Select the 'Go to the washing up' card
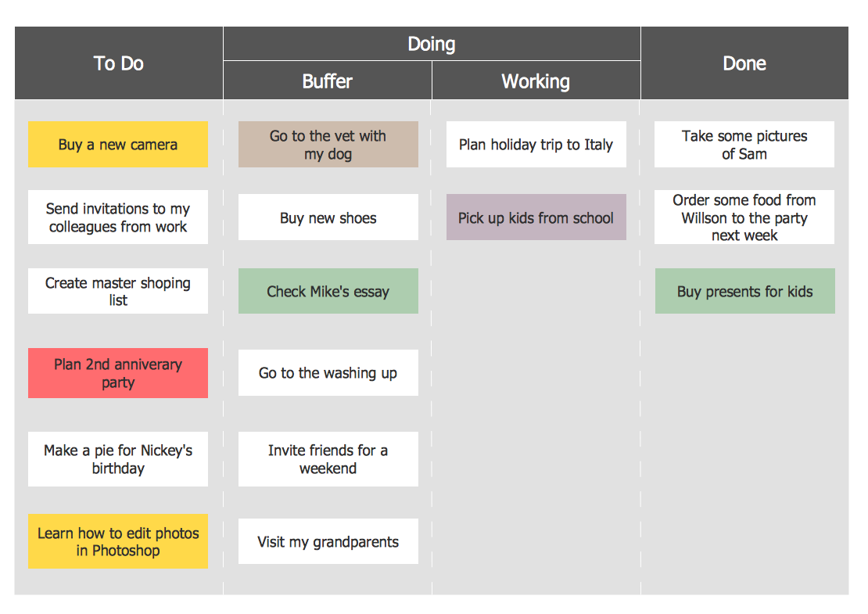The height and width of the screenshot is (614, 868). tap(328, 373)
